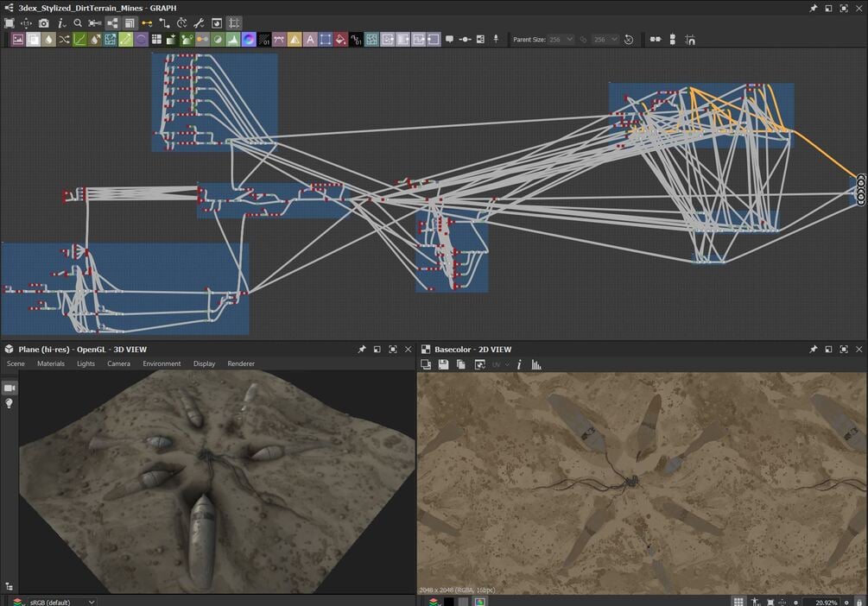
Task: Open the Parent Size height dropdown
Action: pyautogui.click(x=605, y=40)
